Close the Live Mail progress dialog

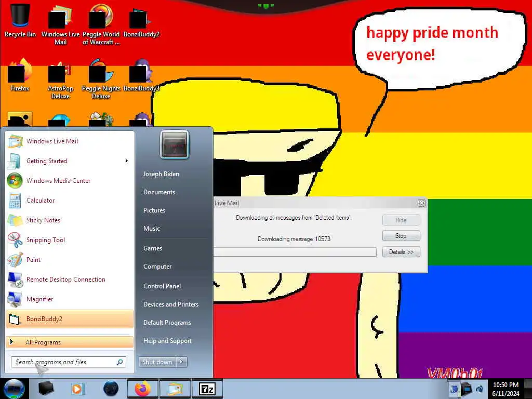(421, 203)
